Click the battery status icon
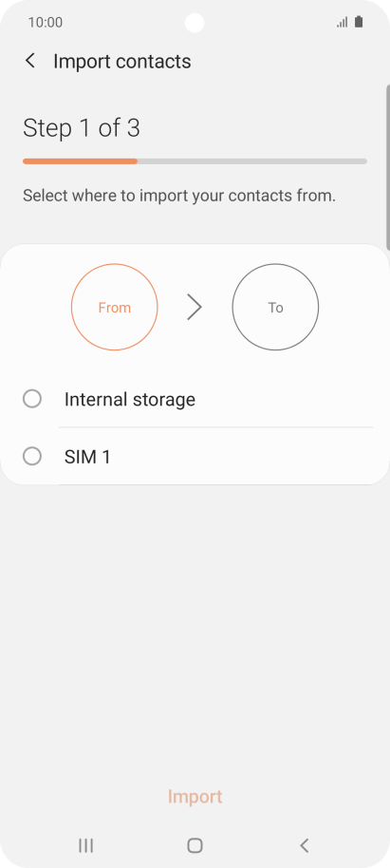390x868 pixels. click(359, 22)
